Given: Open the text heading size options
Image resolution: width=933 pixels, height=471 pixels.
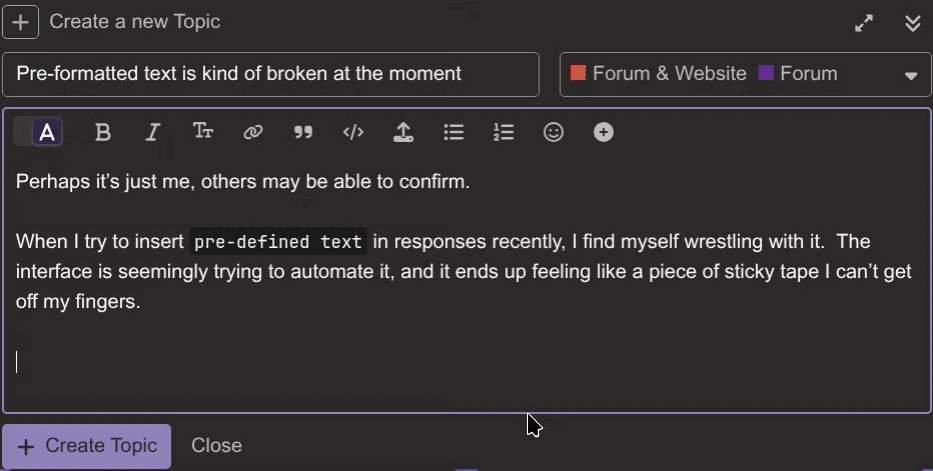Looking at the screenshot, I should pos(203,132).
